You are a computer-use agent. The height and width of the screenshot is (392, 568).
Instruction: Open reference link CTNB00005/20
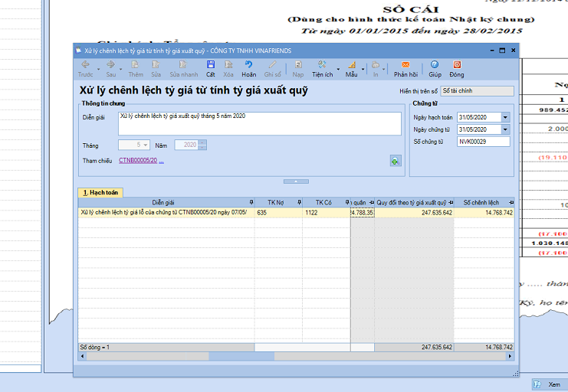tap(138, 160)
